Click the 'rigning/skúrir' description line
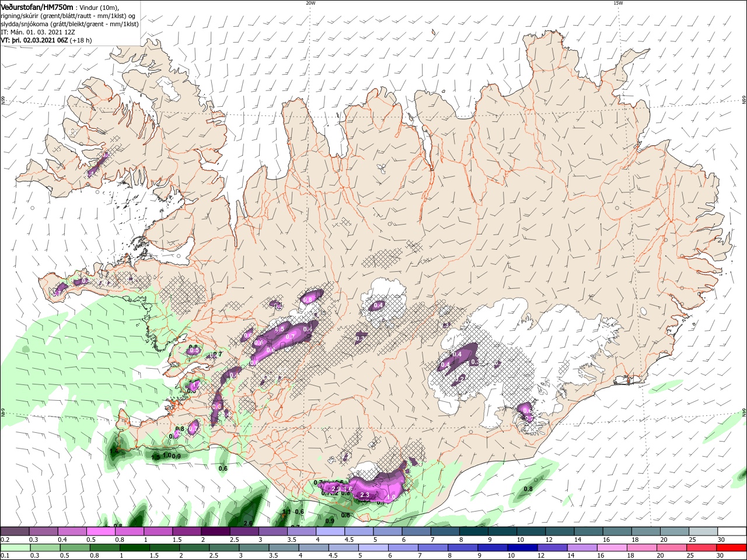The height and width of the screenshot is (560, 747). point(69,16)
